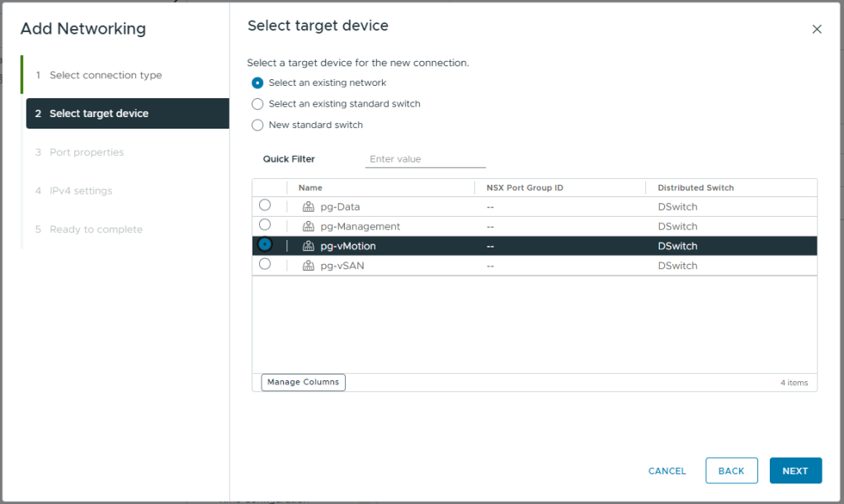Open the Manage Columns options

pos(303,383)
